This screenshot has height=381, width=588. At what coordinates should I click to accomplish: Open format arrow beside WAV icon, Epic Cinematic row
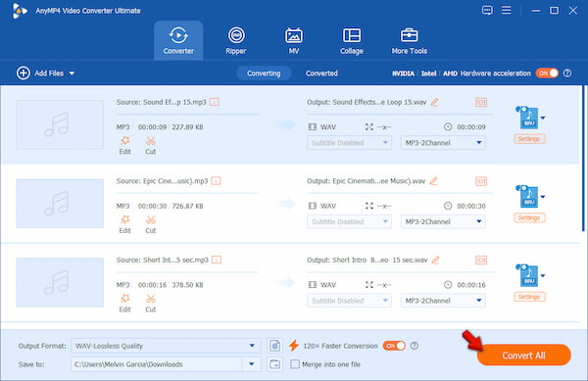(x=543, y=197)
